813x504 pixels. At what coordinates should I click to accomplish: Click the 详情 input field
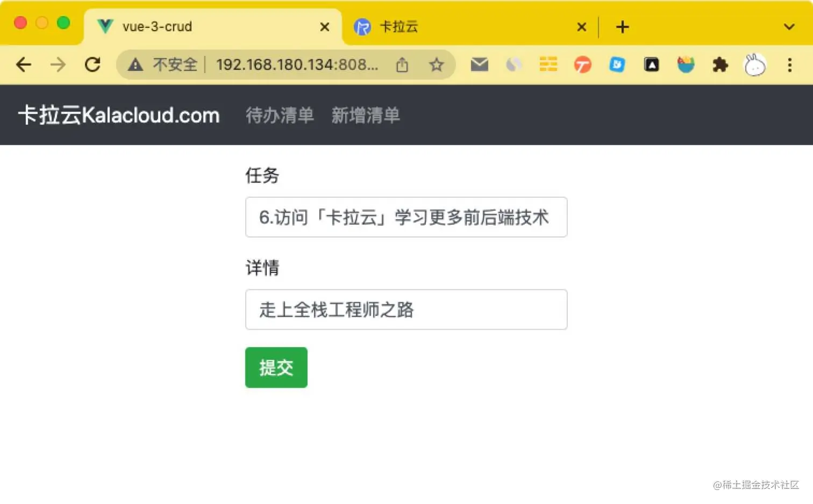click(406, 309)
